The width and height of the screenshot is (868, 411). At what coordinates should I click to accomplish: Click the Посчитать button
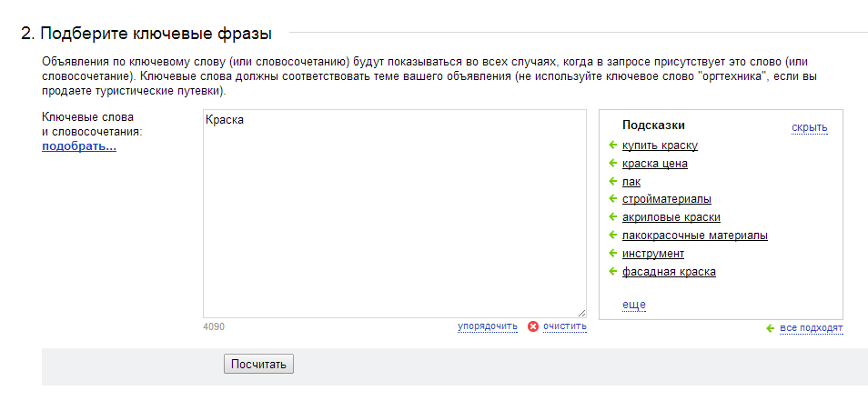point(258,365)
